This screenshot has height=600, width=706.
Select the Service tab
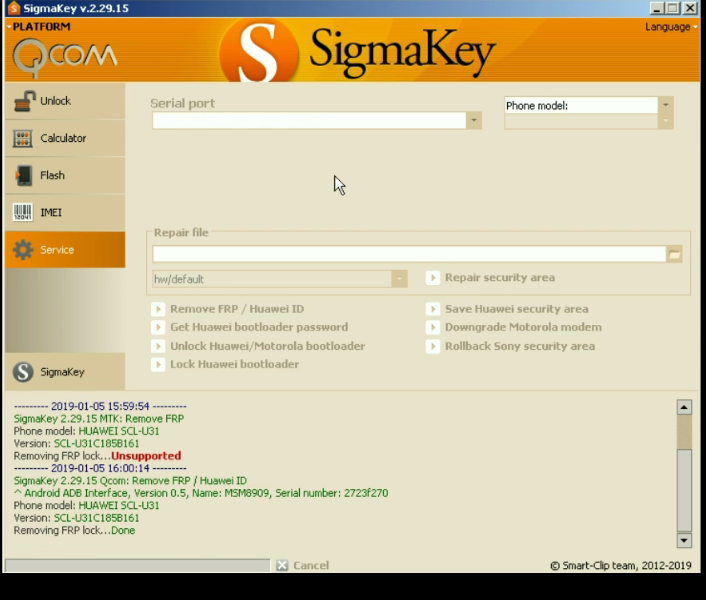pos(65,250)
